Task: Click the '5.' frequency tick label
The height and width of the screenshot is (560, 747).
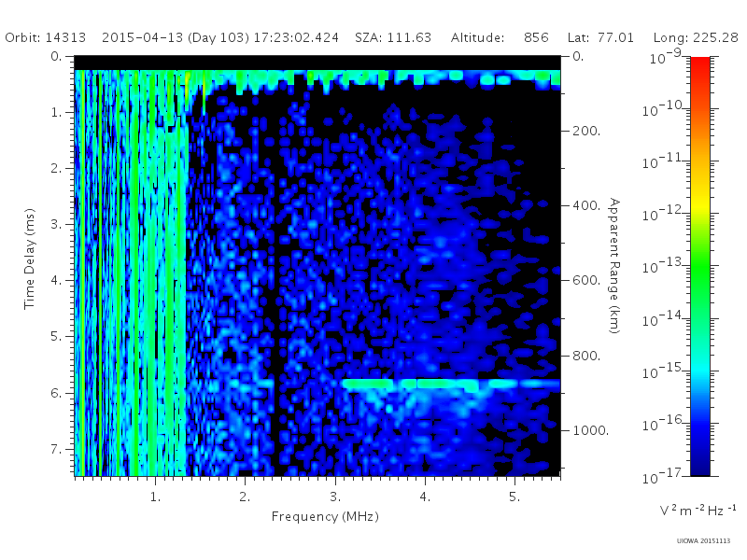Action: pos(514,497)
